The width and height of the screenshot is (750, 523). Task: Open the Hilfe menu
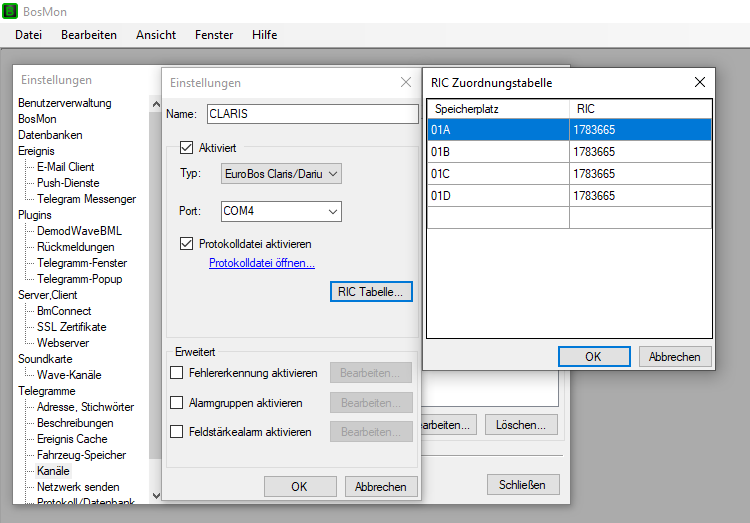coord(265,35)
